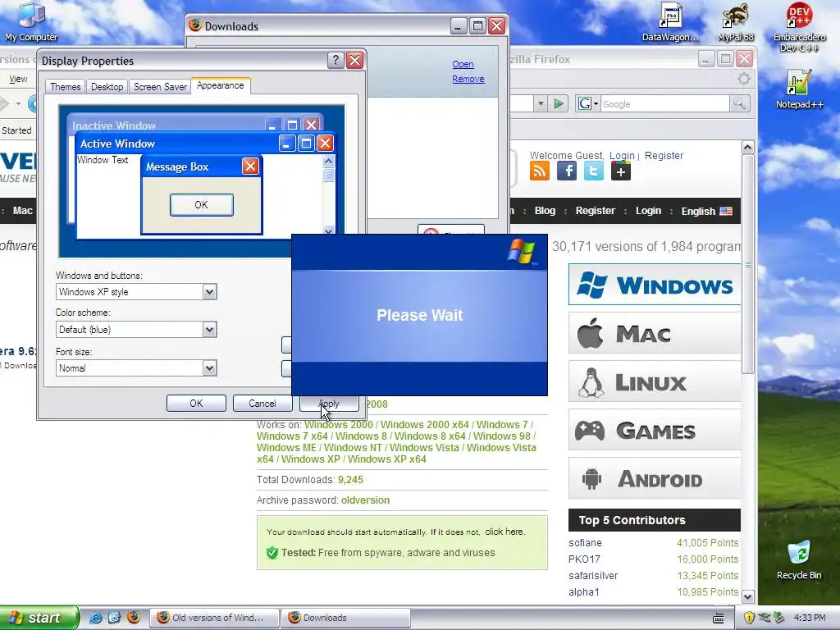Image resolution: width=840 pixels, height=630 pixels.
Task: Click contributor safarisilver in the list
Action: (593, 575)
